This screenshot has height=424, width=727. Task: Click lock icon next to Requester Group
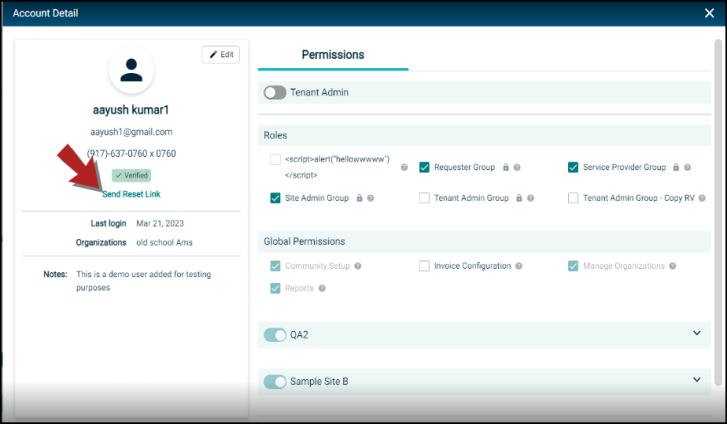[506, 167]
